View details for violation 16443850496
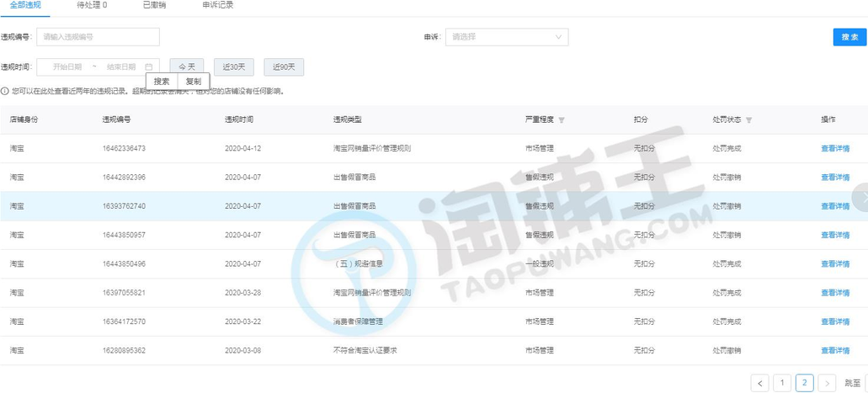 coord(835,264)
